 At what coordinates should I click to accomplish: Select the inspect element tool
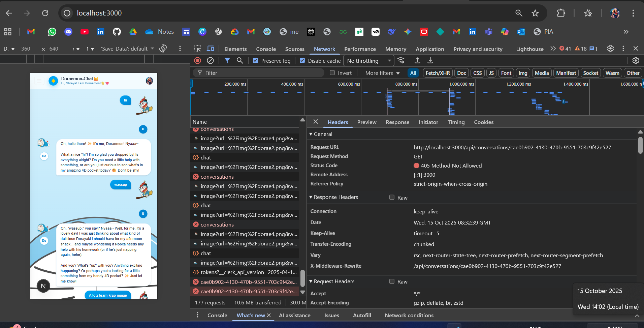(198, 49)
